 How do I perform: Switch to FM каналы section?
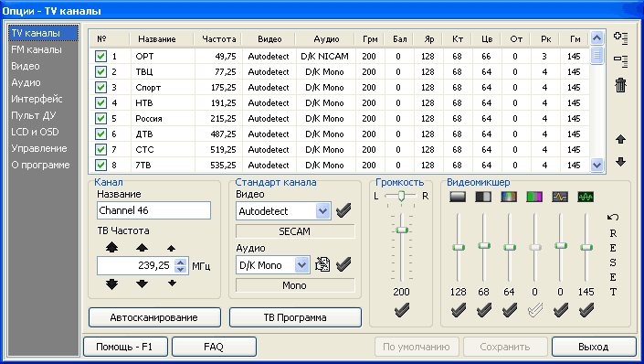tap(37, 49)
